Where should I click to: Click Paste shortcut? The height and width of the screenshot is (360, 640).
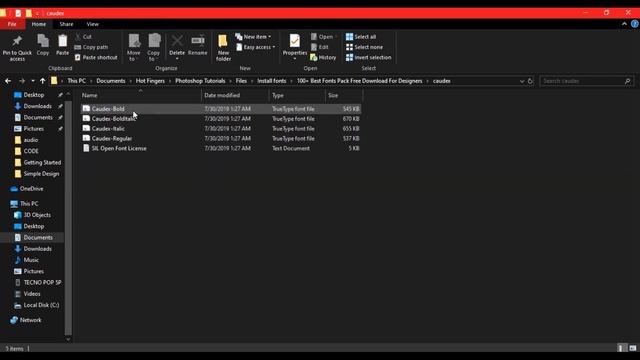(x=96, y=58)
